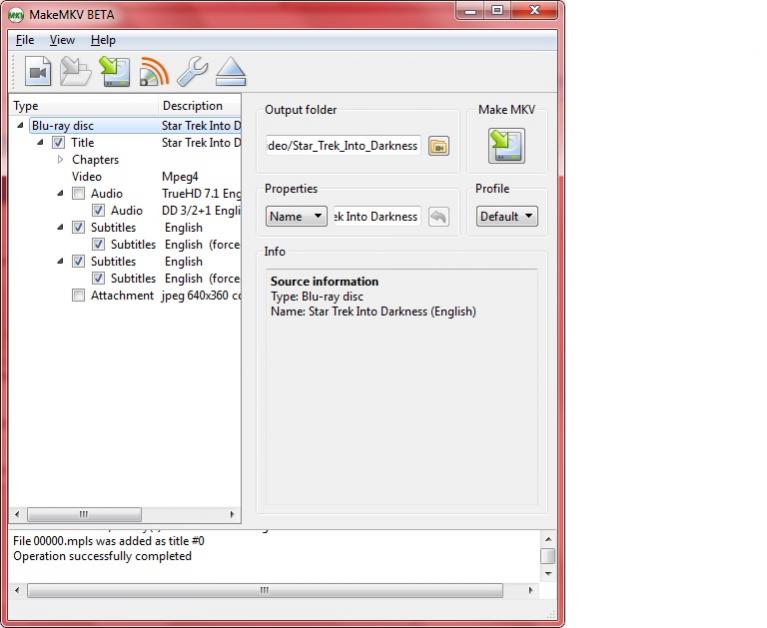The width and height of the screenshot is (767, 628).
Task: Uncheck the DD 3/2+1 Audio checkbox
Action: [98, 211]
